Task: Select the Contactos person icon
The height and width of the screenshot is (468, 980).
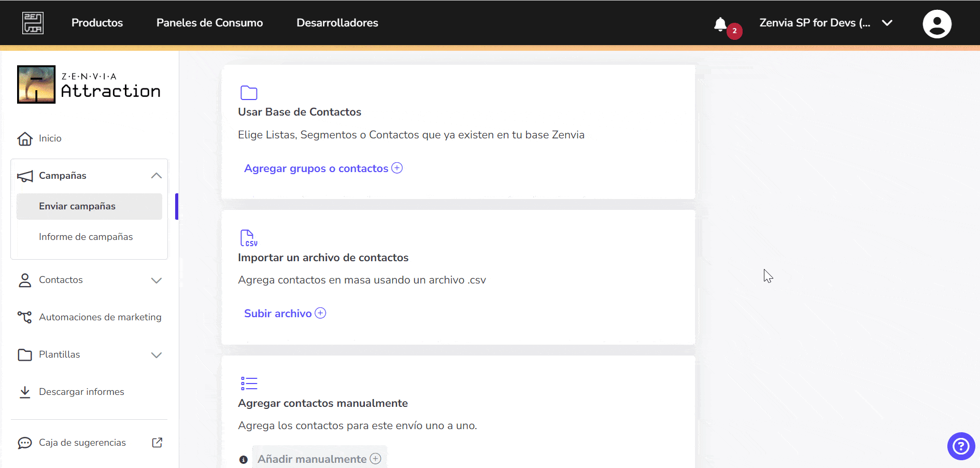Action: pos(24,280)
